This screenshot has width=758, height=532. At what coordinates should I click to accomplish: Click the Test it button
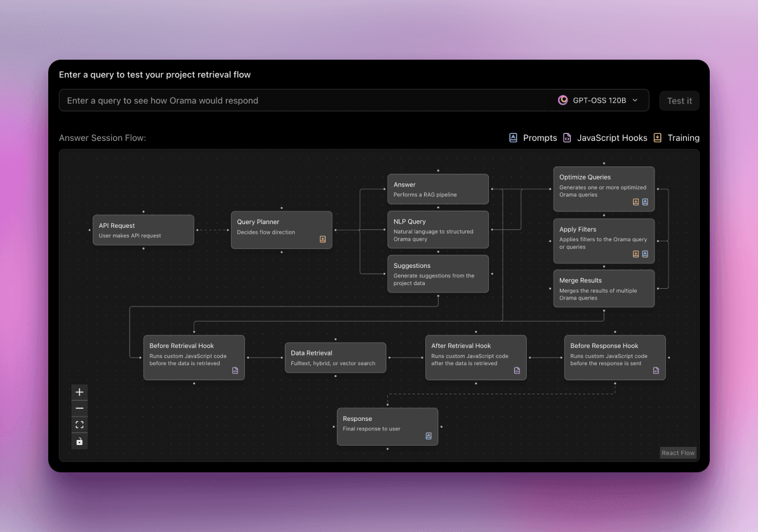pyautogui.click(x=679, y=100)
